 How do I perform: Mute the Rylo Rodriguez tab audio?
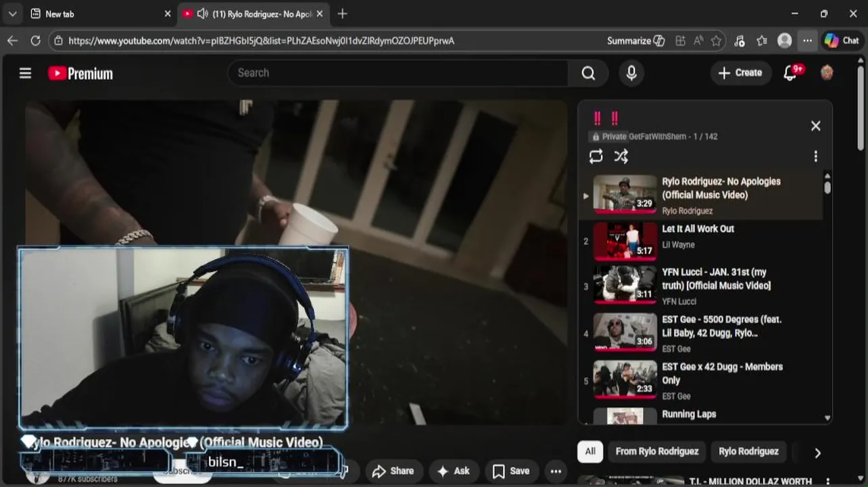[202, 14]
